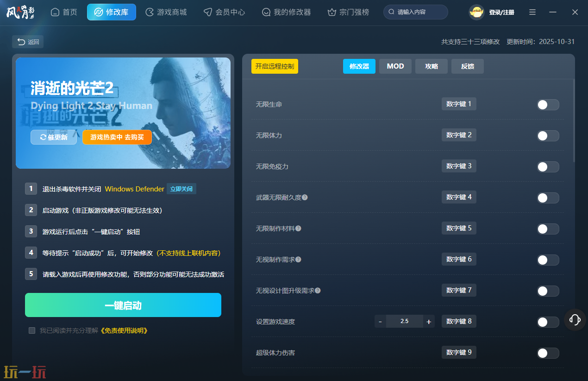Click the search magnifier icon
This screenshot has height=381, width=588.
coord(392,12)
